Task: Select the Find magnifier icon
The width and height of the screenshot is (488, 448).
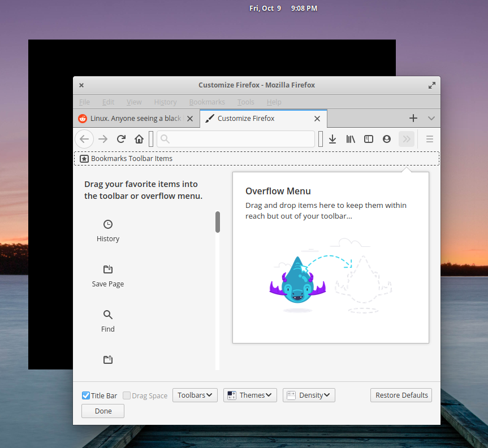Action: tap(108, 315)
